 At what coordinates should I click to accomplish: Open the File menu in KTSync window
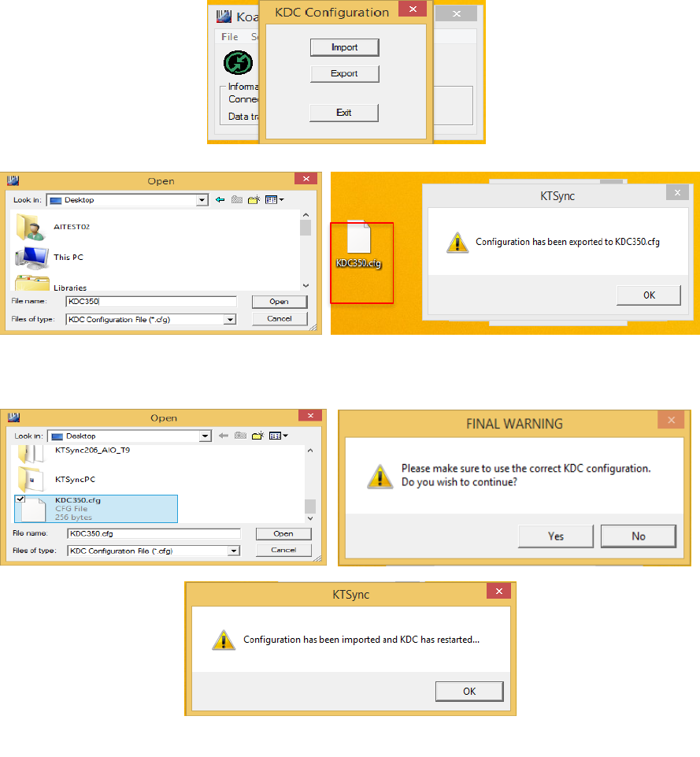[230, 37]
